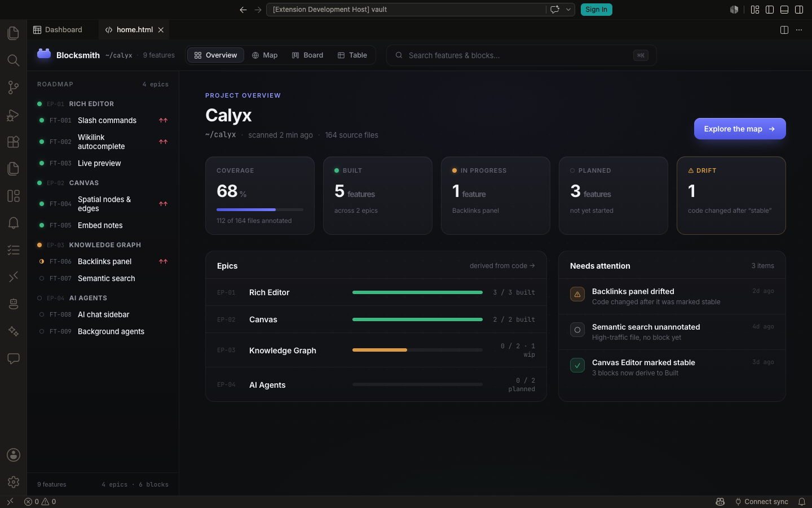
Task: Click the Copilot status bar icon
Action: coord(720,502)
